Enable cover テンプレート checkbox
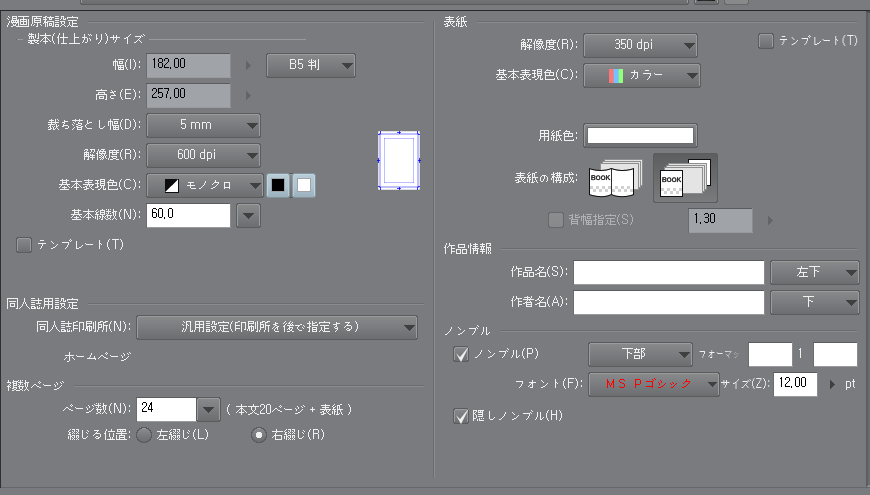 click(x=766, y=41)
